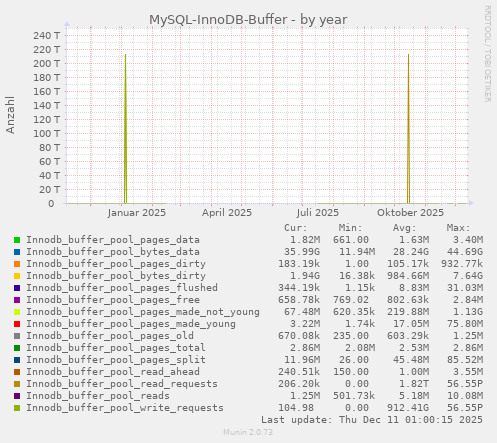
Task: Click the brown read_ahead legend swatch
Action: point(17,372)
